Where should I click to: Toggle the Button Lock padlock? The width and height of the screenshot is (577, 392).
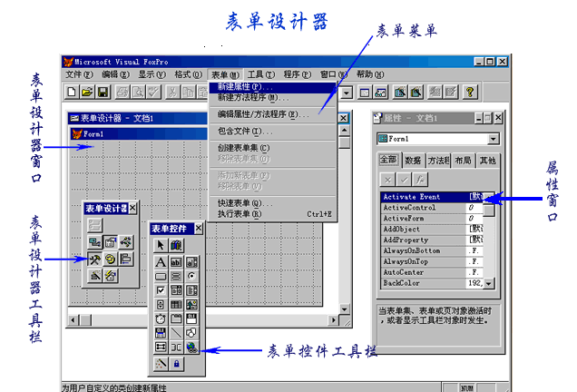[176, 364]
